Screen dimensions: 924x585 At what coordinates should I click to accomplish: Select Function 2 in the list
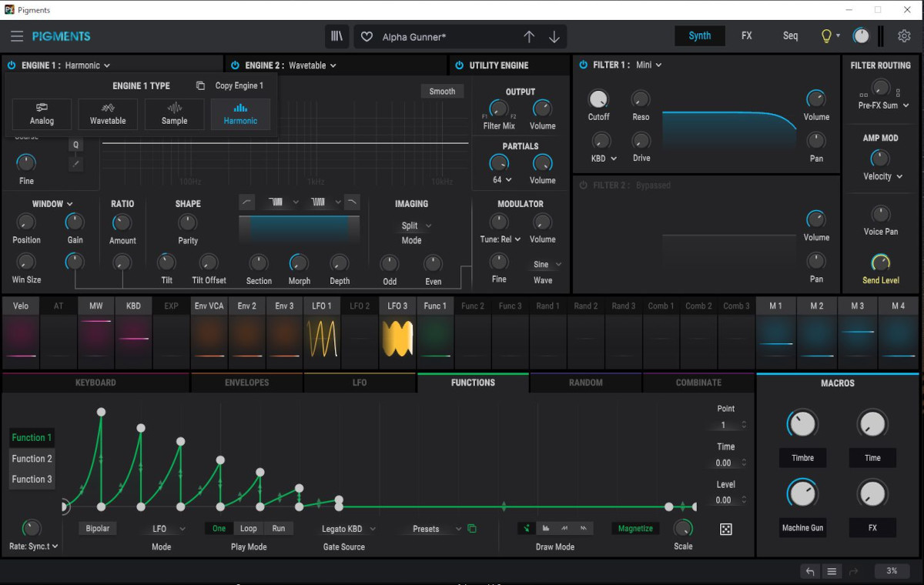point(32,459)
